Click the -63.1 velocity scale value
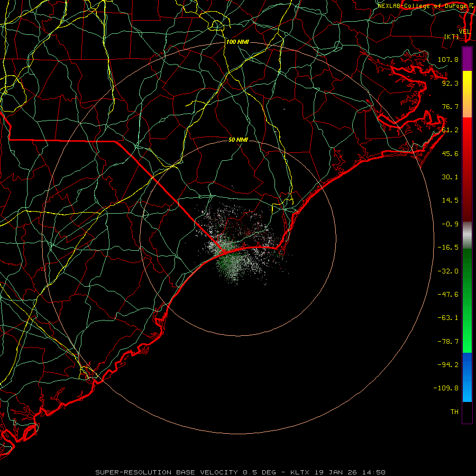 (x=448, y=318)
